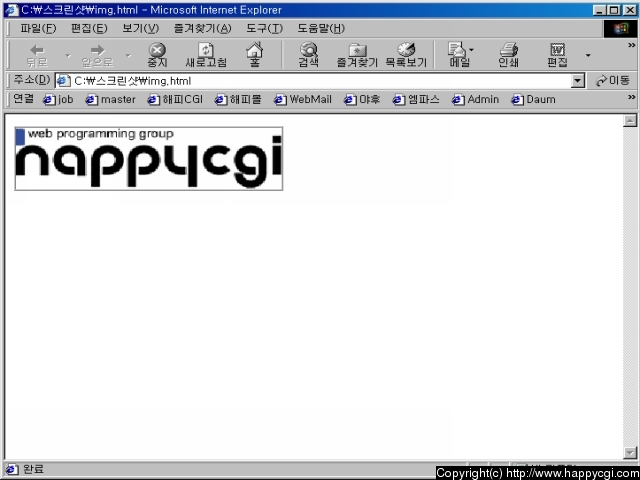Viewport: 640px width, 480px height.
Task: Open the 해피CGI link
Action: (175, 99)
